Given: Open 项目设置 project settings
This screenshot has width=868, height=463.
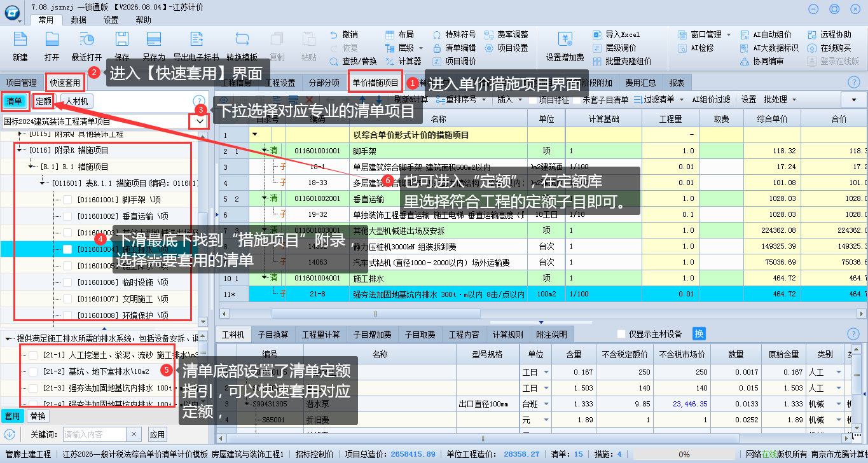Looking at the screenshot, I should [506, 48].
